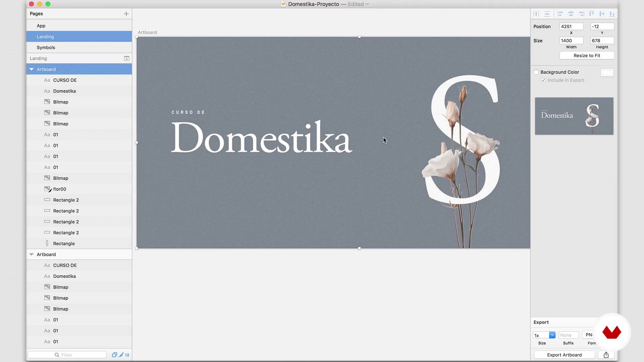Select the Landing page
Image resolution: width=644 pixels, height=362 pixels.
point(79,37)
